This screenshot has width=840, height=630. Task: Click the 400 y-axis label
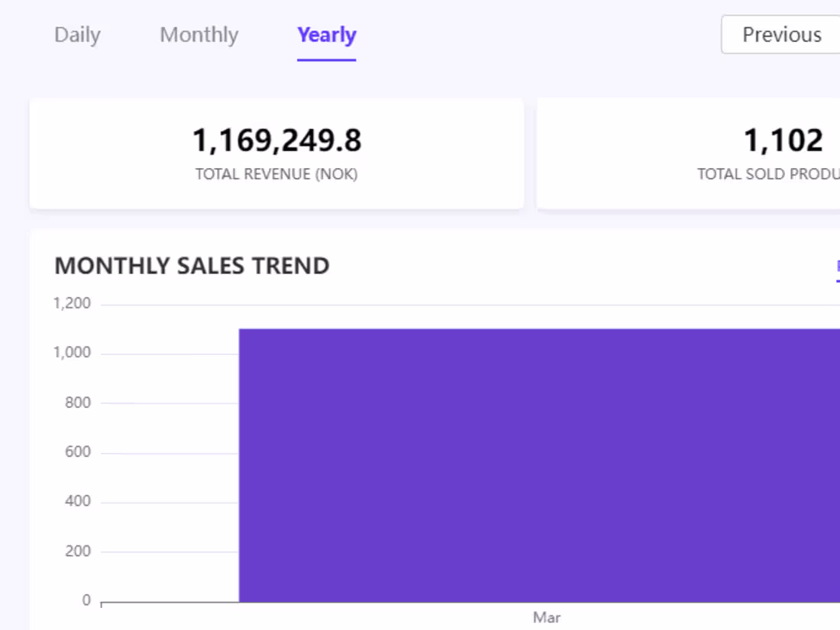78,501
